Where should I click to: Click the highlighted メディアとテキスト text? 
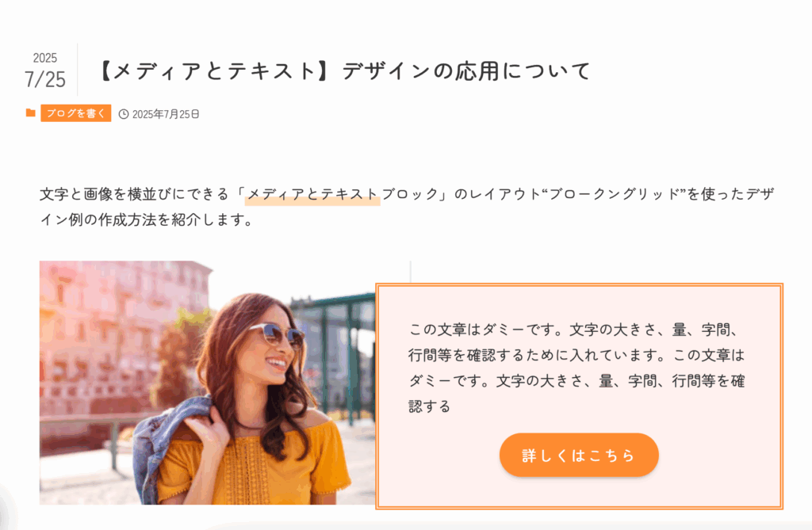(312, 194)
